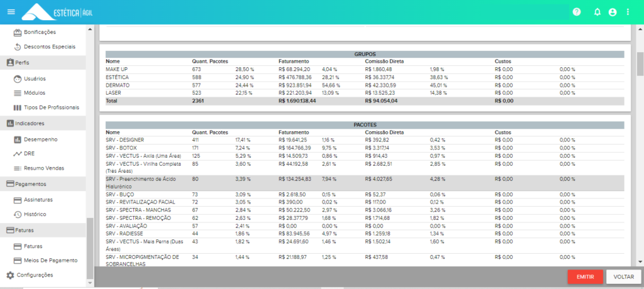The image size is (644, 289).
Task: Click the Usuários face icon
Action: [x=17, y=79]
